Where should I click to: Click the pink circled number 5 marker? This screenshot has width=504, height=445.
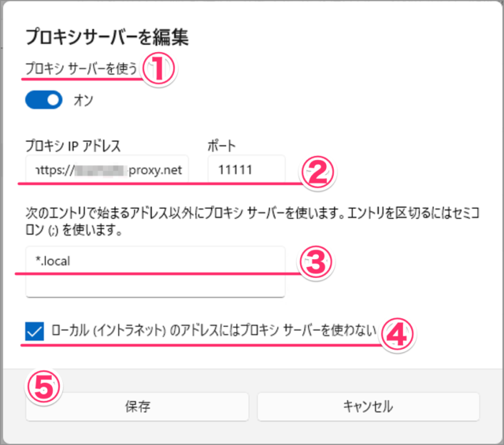pyautogui.click(x=43, y=387)
